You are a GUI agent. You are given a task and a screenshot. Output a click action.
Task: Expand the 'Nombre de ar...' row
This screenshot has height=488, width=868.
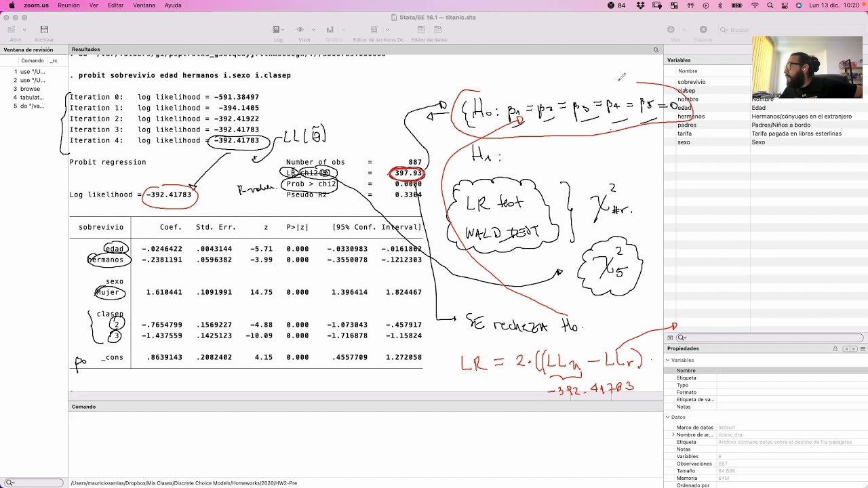tap(673, 434)
